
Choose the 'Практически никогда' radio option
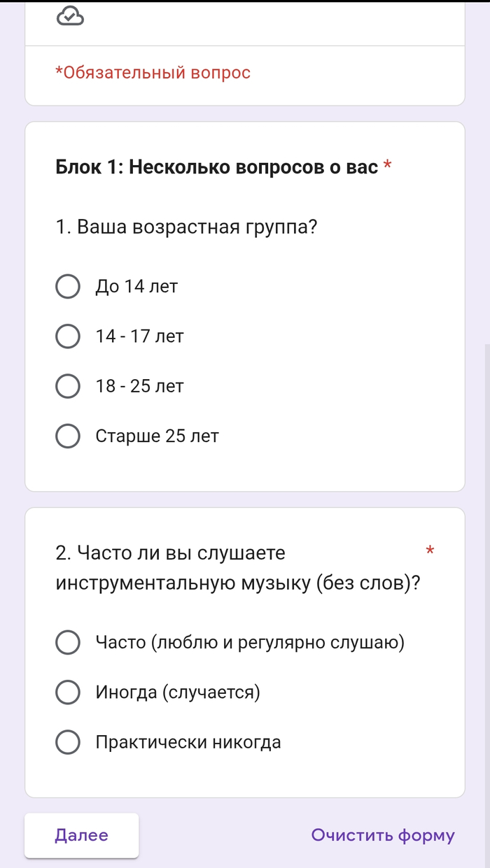(67, 742)
